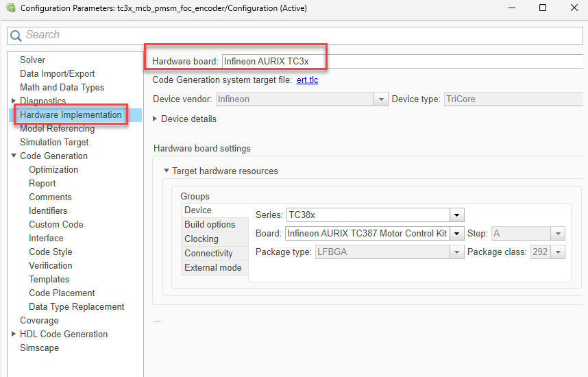Open the Device vendor dropdown
The height and width of the screenshot is (377, 588).
click(x=381, y=99)
